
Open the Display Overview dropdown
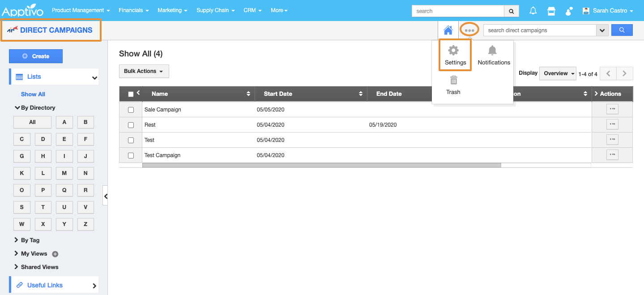pos(558,73)
